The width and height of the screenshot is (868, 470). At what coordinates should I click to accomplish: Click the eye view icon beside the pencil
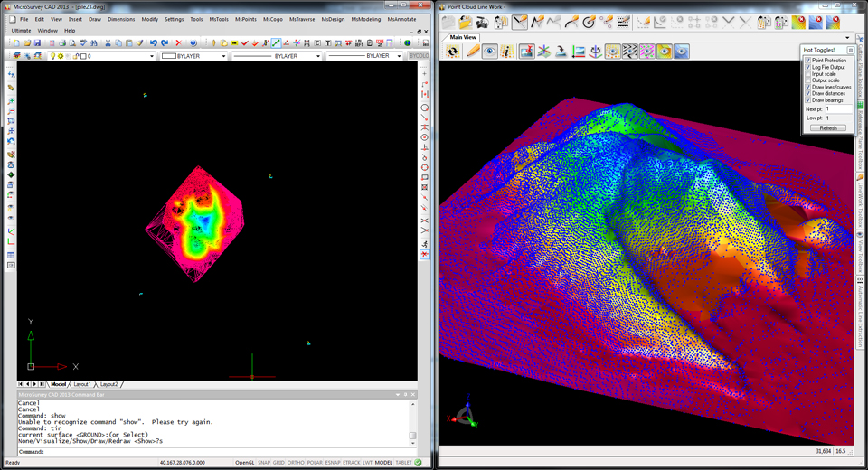tap(490, 52)
